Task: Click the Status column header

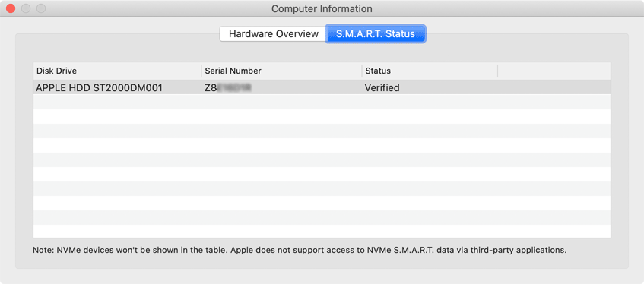Action: coord(430,71)
